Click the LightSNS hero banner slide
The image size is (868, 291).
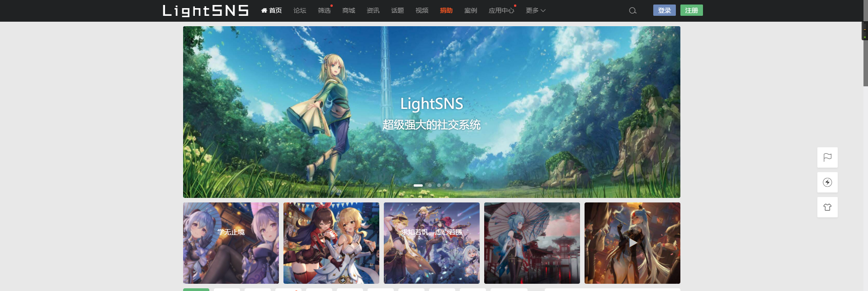[x=432, y=112]
